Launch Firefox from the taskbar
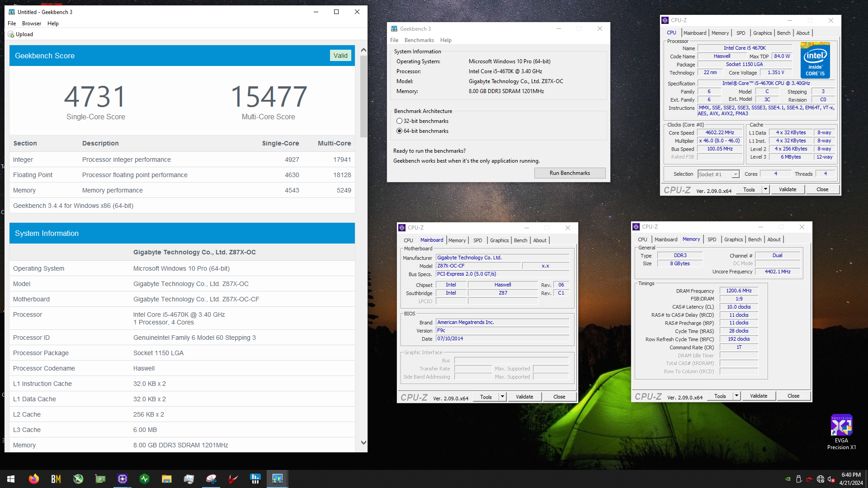Image resolution: width=868 pixels, height=488 pixels. (x=33, y=479)
